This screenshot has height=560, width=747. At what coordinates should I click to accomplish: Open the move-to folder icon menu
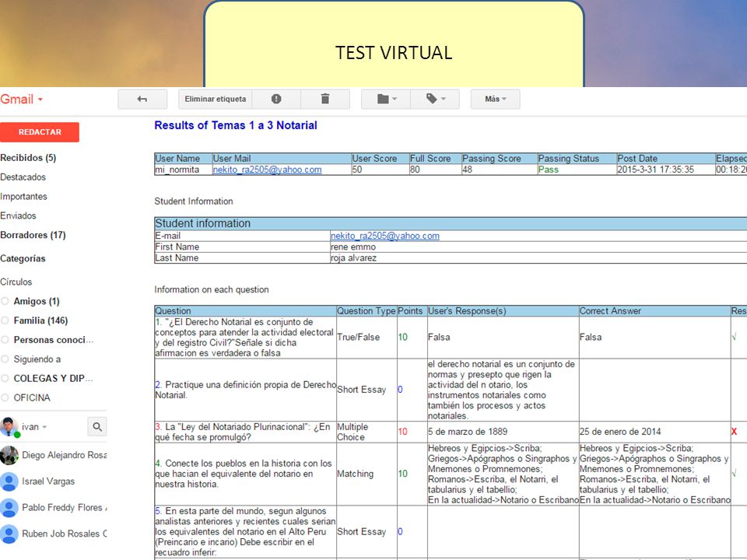pyautogui.click(x=386, y=99)
